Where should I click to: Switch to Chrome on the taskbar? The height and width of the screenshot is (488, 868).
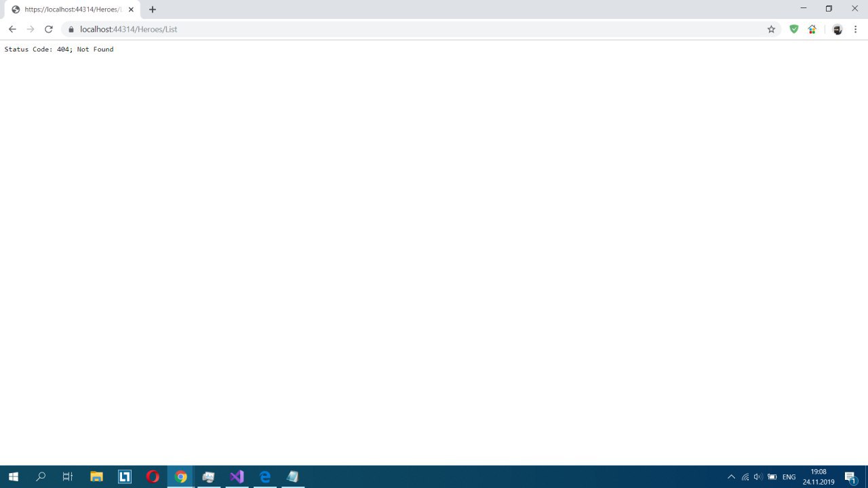(180, 476)
